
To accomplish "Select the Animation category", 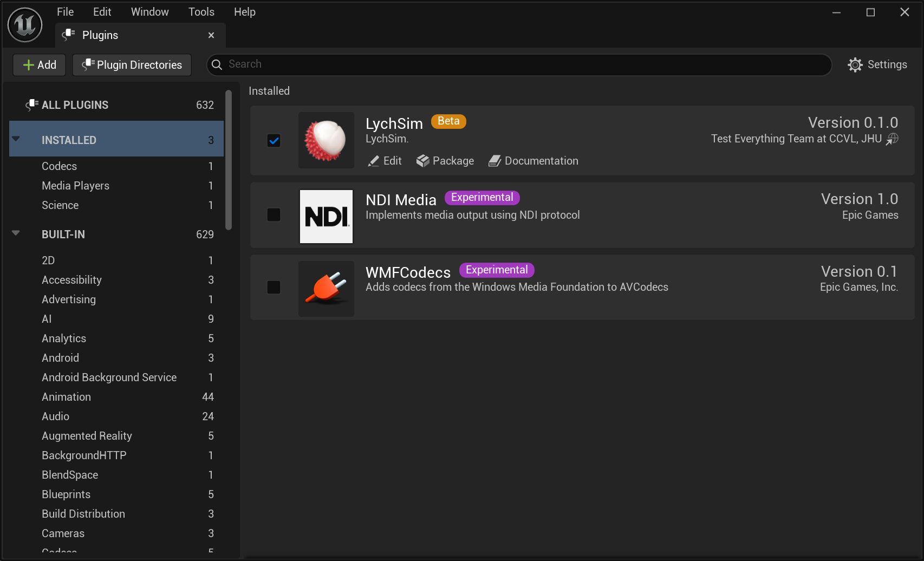I will point(116,397).
